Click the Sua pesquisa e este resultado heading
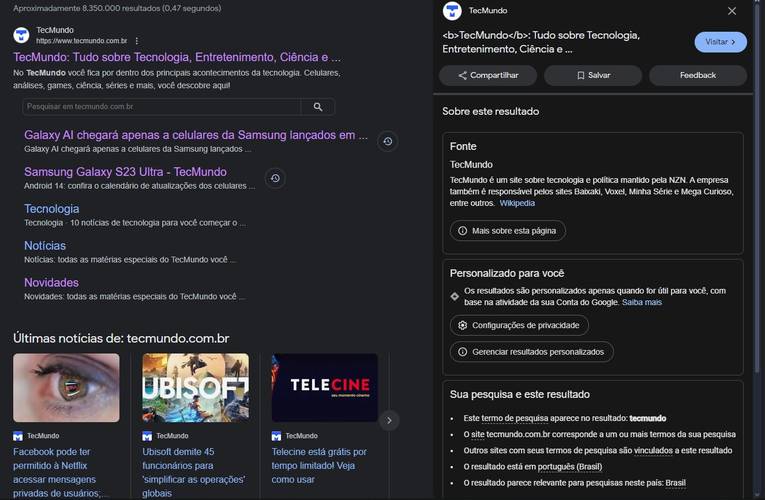The image size is (765, 500). (520, 395)
